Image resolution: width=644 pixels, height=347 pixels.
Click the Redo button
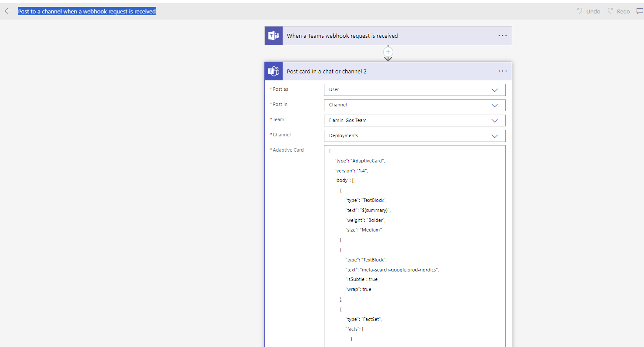click(619, 11)
